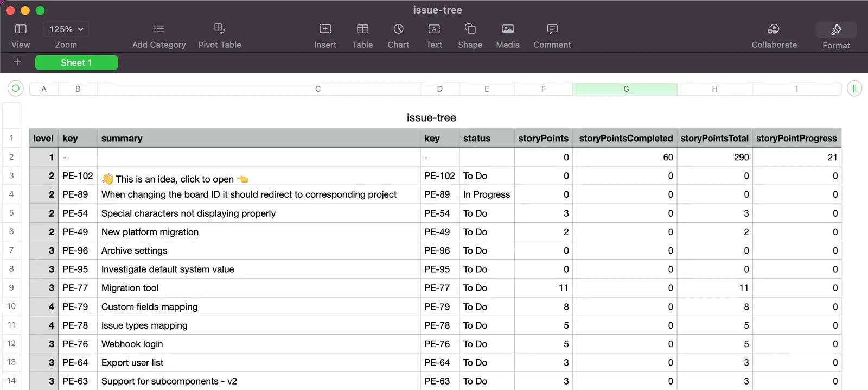
Task: Open Collaborate sharing options
Action: tap(774, 29)
